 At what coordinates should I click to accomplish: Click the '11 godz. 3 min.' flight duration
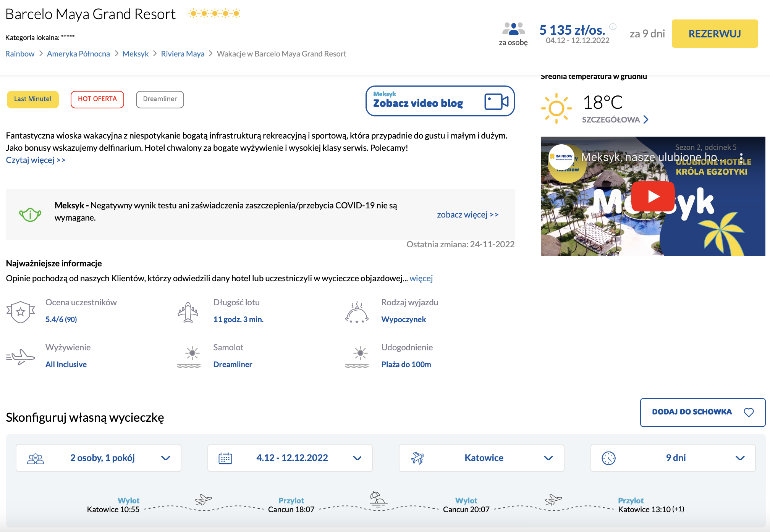[238, 319]
